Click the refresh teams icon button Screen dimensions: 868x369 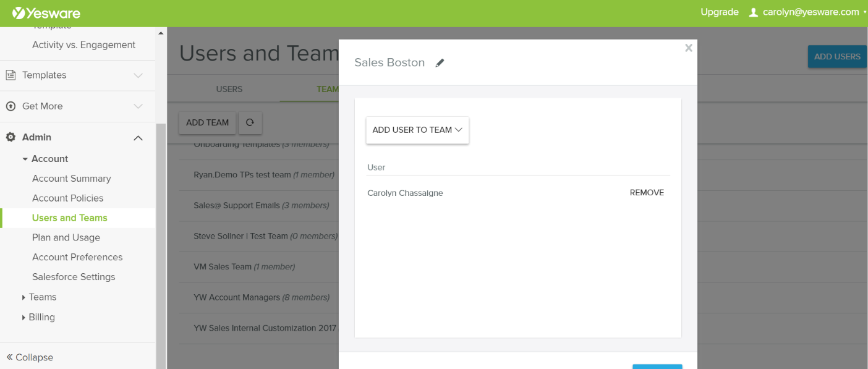250,122
